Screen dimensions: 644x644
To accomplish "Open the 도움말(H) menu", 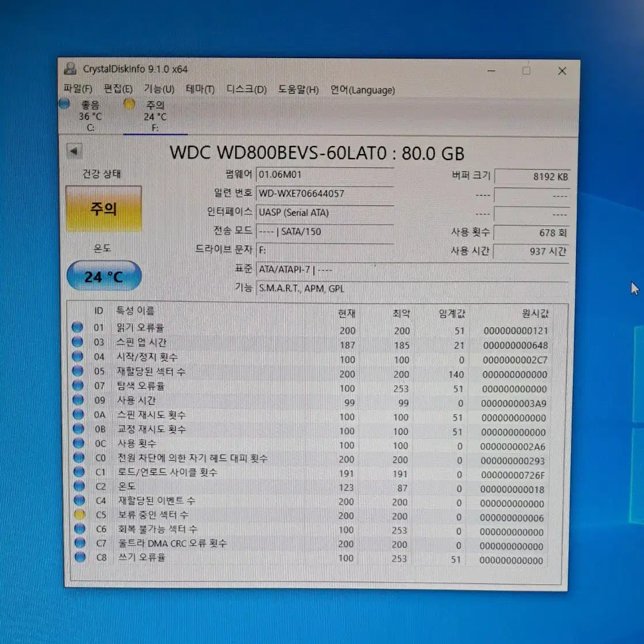I will click(298, 89).
